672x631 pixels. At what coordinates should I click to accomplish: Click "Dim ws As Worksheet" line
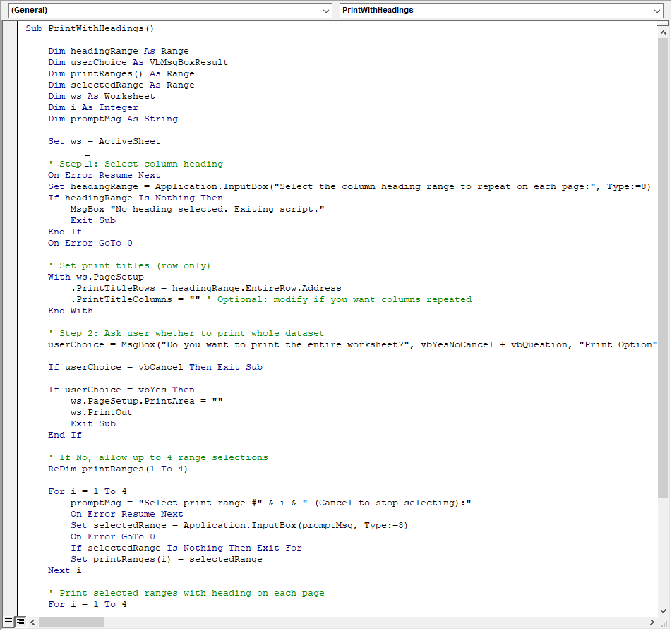tap(101, 96)
